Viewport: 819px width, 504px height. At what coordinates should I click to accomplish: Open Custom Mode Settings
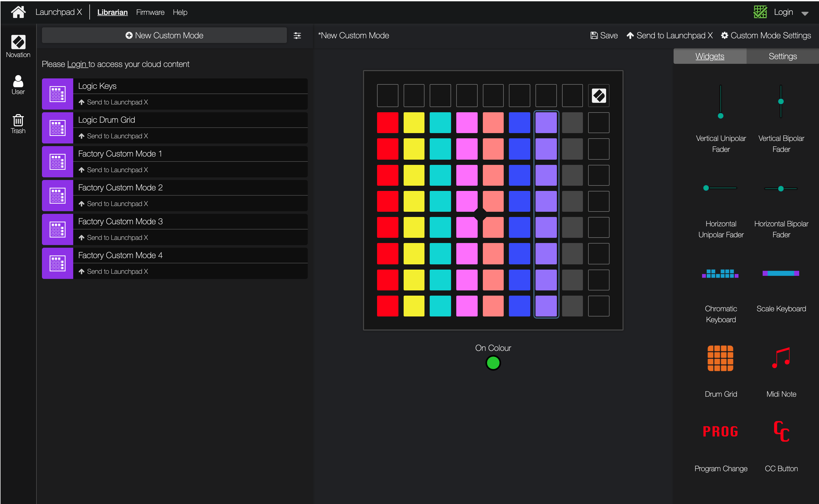pyautogui.click(x=766, y=35)
